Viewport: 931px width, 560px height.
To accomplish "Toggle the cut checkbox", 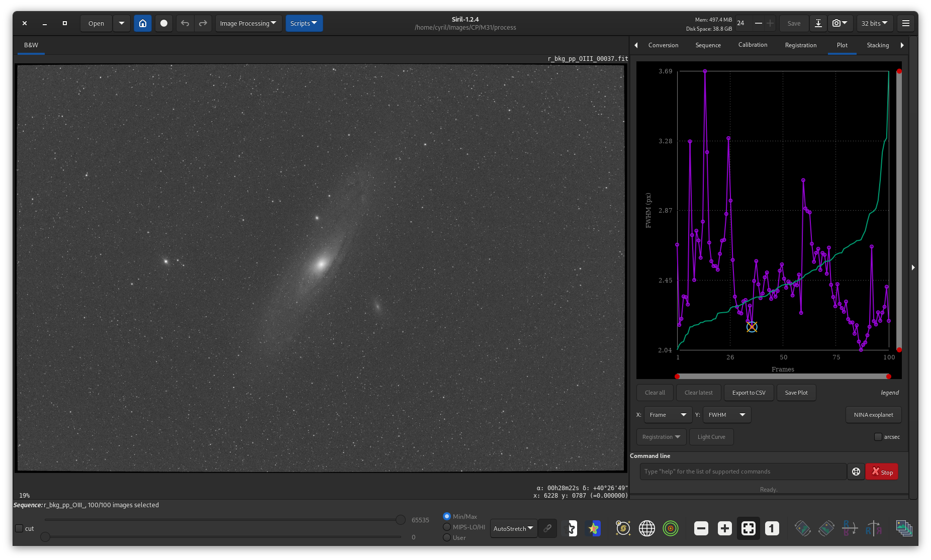I will [x=19, y=528].
